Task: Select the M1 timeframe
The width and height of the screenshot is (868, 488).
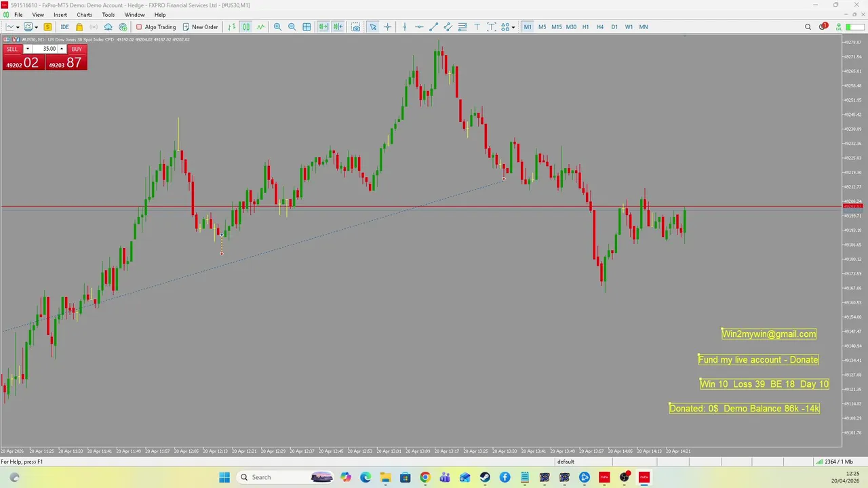Action: (528, 27)
